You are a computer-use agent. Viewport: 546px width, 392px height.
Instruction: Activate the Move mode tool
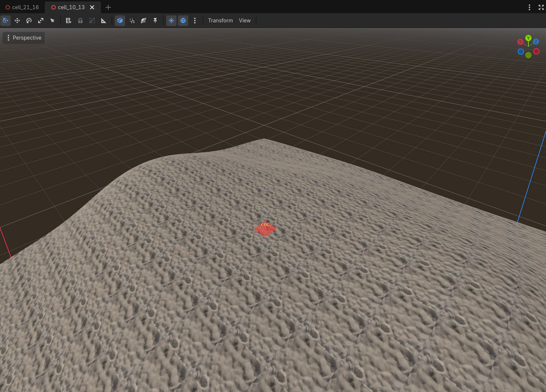(x=17, y=21)
